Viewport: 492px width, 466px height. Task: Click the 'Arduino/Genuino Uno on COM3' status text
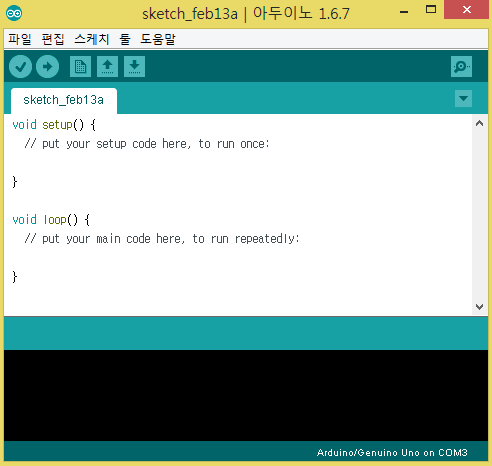click(392, 453)
